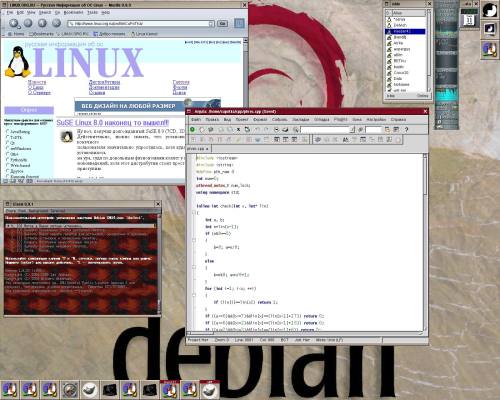The width and height of the screenshot is (500, 400).
Task: Open Mozilla's Help menu
Action: [105, 12]
